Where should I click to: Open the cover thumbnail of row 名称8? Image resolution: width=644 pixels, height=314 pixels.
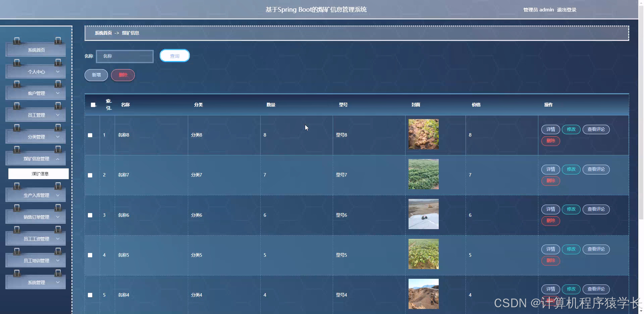(x=423, y=134)
